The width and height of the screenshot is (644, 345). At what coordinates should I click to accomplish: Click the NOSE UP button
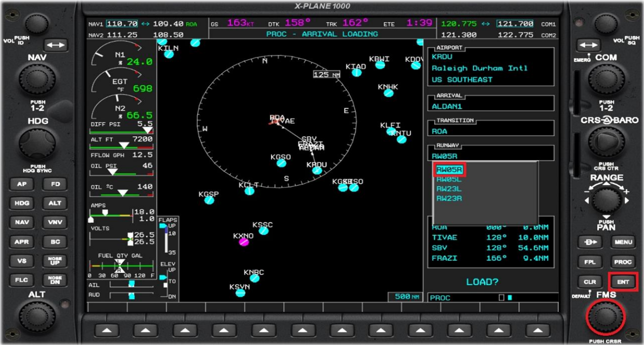(55, 261)
